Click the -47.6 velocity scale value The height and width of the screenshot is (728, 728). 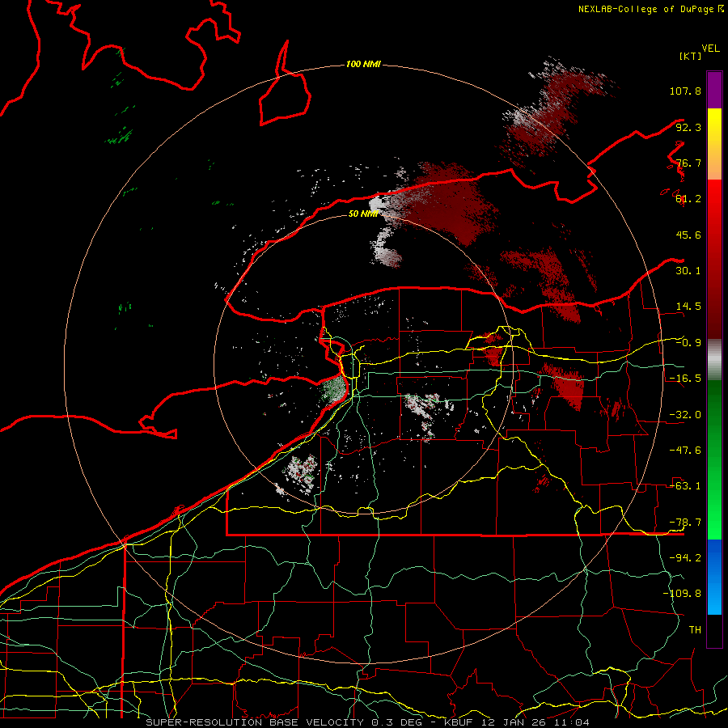[685, 451]
